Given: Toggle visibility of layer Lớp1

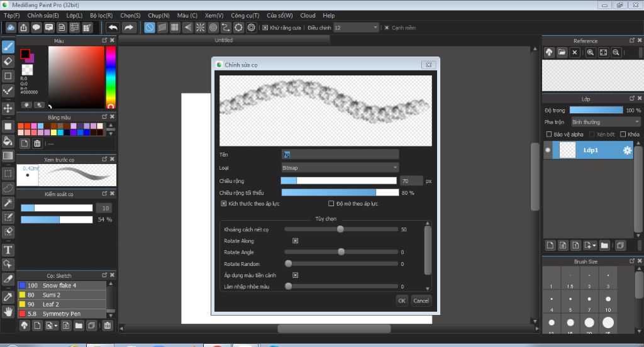Looking at the screenshot, I should pos(548,150).
